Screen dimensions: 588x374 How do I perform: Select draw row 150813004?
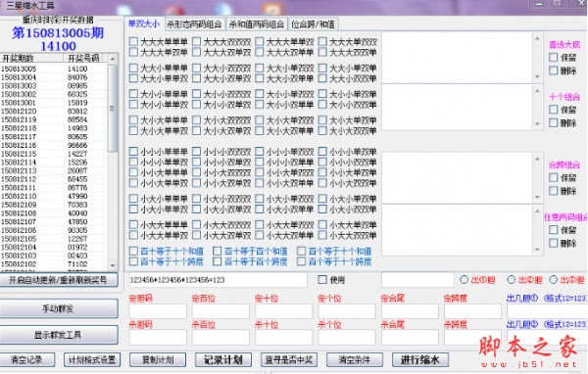coord(53,77)
